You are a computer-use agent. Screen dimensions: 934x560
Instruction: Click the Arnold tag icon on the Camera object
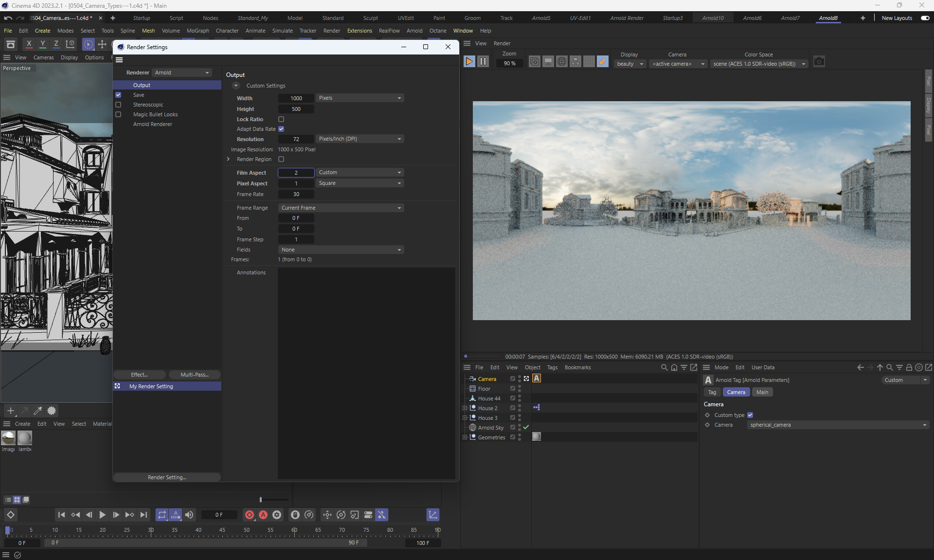tap(537, 379)
